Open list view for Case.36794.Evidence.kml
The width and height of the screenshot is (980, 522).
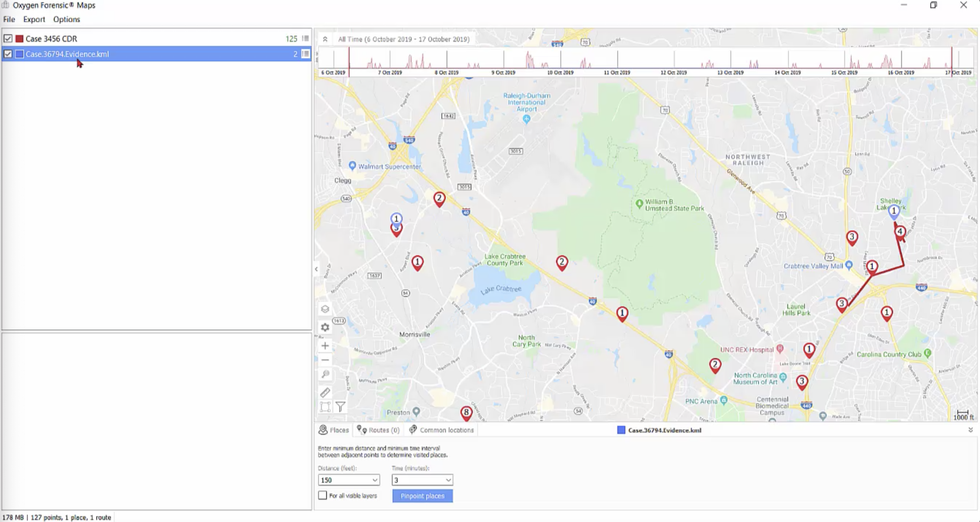click(x=305, y=54)
